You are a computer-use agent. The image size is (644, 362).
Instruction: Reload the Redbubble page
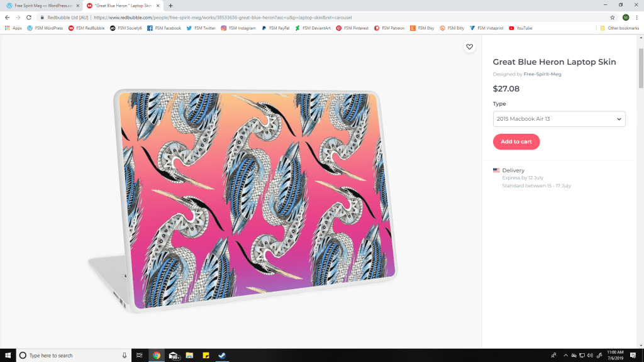(x=29, y=18)
